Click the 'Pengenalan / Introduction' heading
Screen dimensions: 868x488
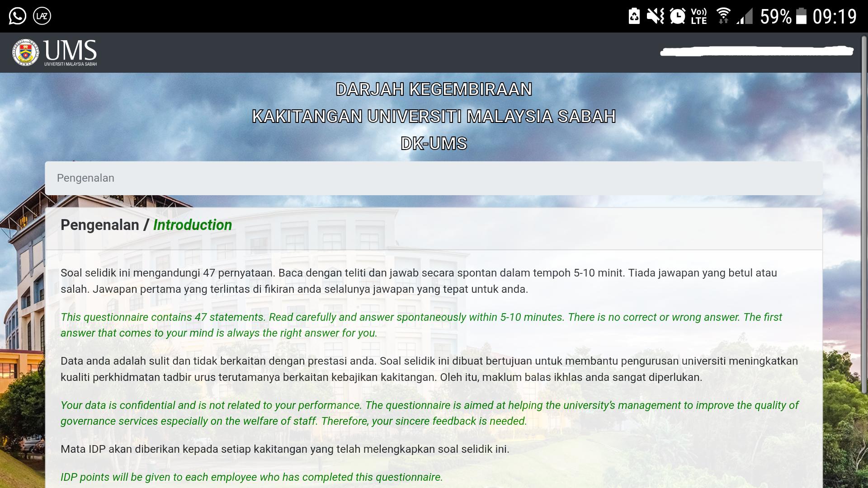coord(146,225)
